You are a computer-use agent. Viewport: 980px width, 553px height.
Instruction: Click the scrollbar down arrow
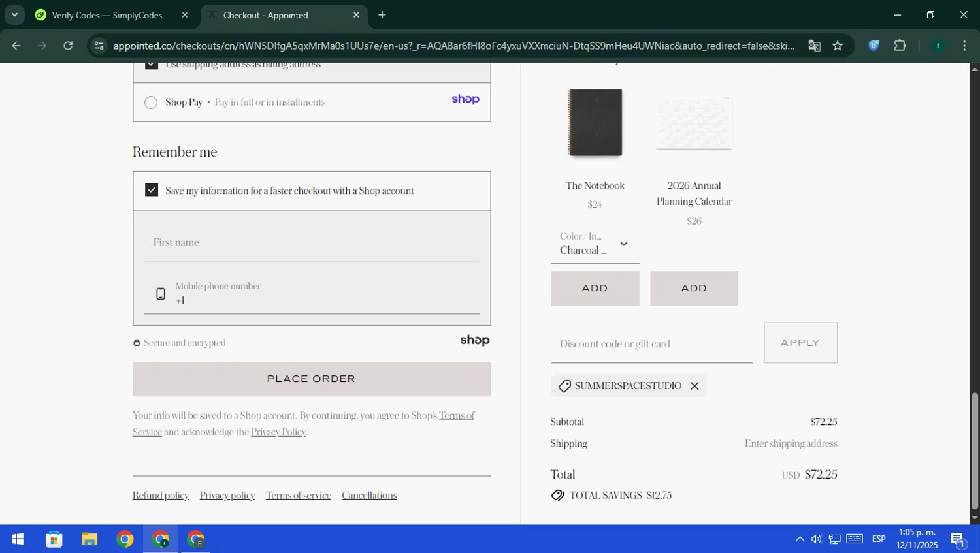(x=975, y=518)
